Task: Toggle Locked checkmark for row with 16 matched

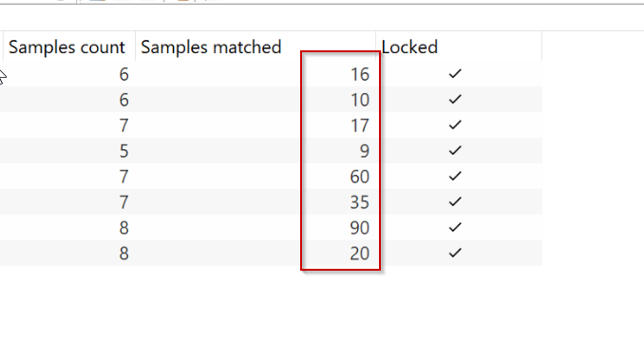Action: 455,74
